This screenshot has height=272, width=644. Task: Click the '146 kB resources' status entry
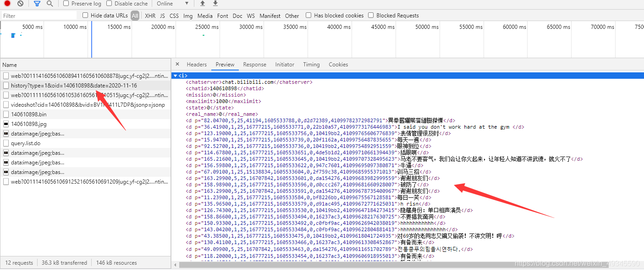point(116,263)
